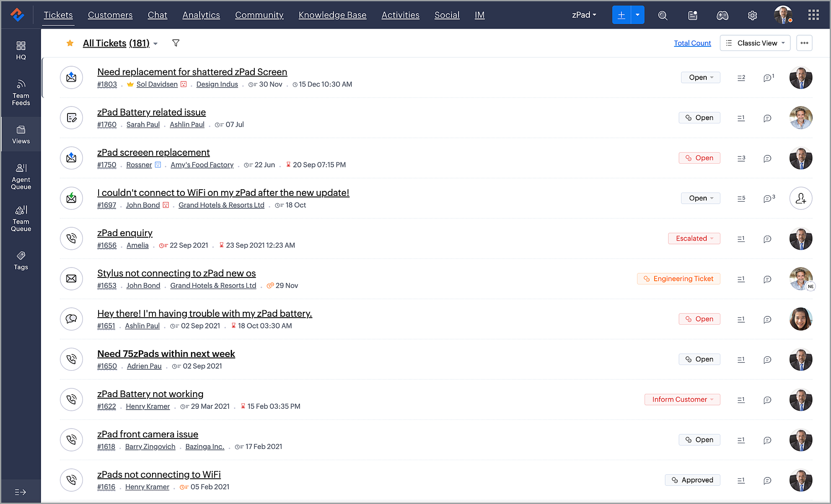
Task: Click assign agent icon on WiFi ticket
Action: click(x=800, y=198)
